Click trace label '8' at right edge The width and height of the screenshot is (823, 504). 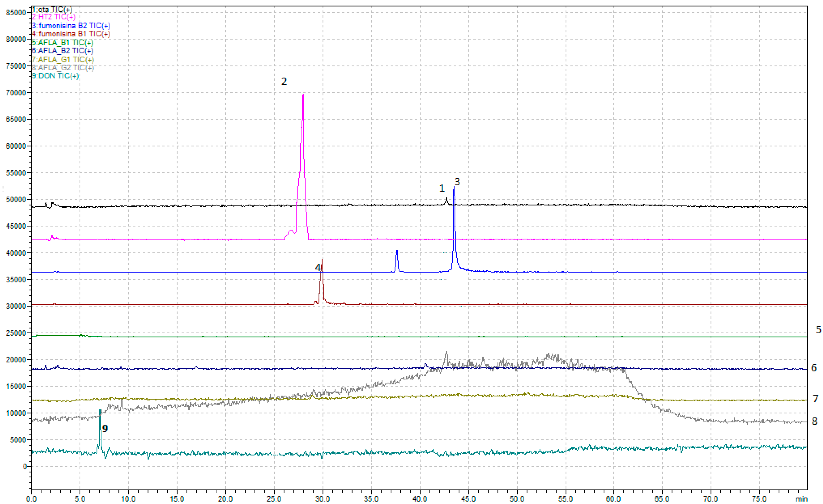(x=815, y=421)
